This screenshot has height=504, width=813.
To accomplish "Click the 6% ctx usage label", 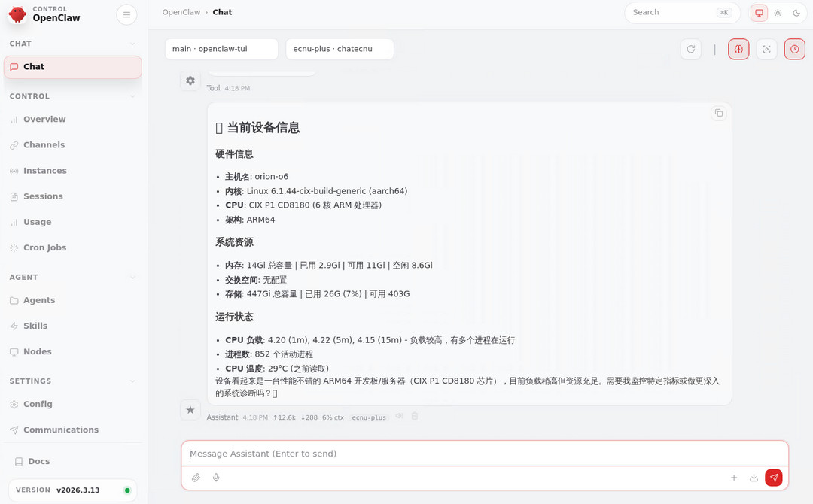I will coord(333,417).
